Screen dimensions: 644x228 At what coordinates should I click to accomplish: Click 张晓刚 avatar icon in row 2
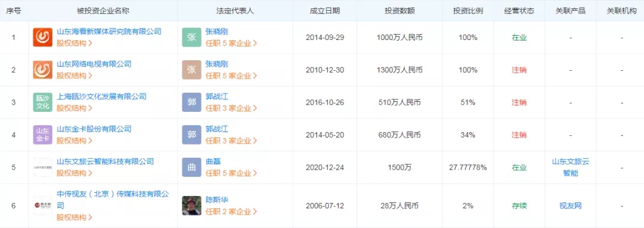(192, 70)
